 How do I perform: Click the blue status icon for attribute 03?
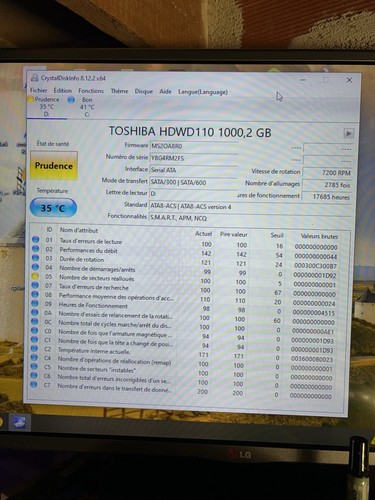click(x=35, y=258)
